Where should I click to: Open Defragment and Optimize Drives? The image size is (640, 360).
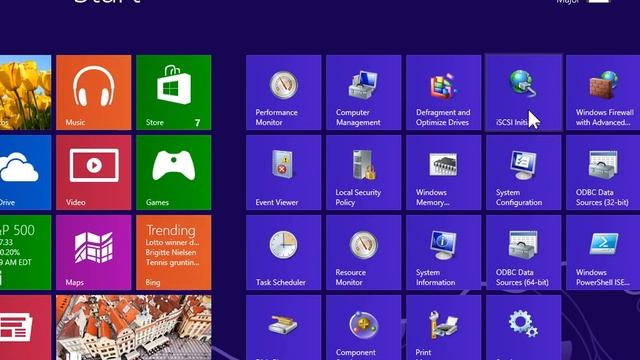(443, 93)
